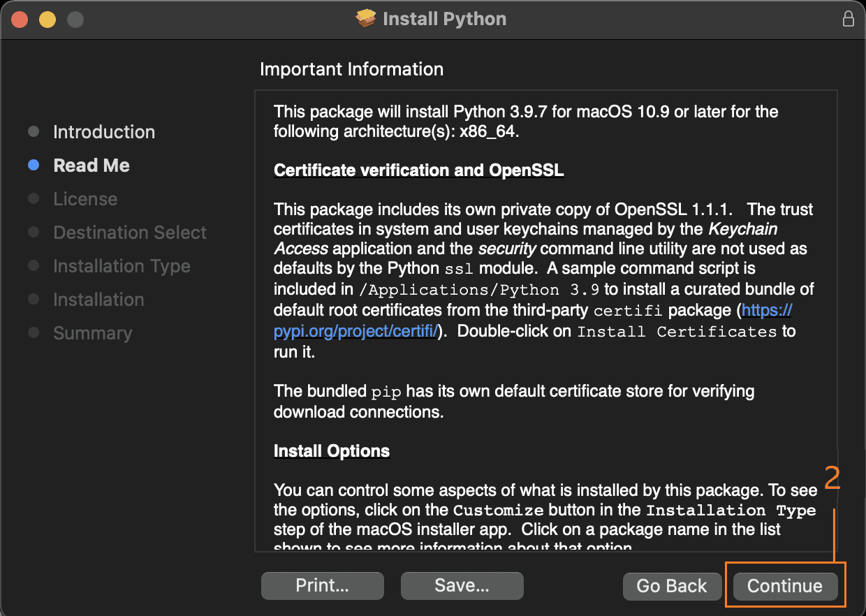Select the Introduction step in sidebar

104,132
